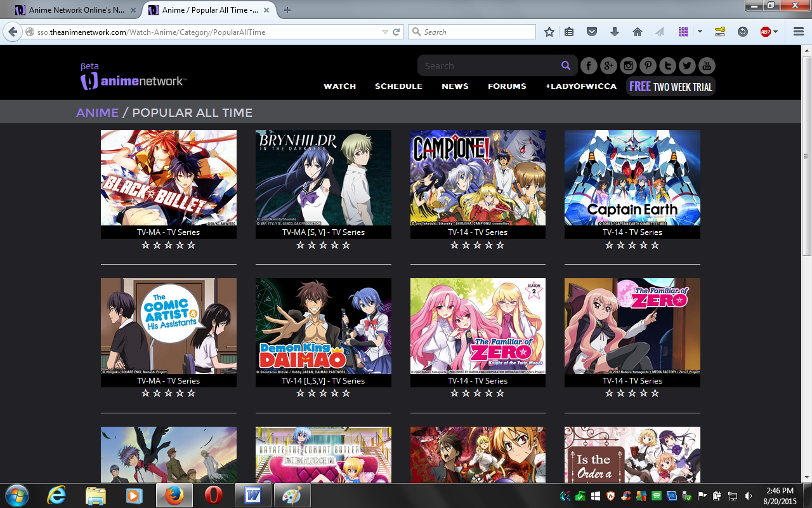812x508 pixels.
Task: Open the Demon King Daimao thumbnail
Action: click(324, 326)
